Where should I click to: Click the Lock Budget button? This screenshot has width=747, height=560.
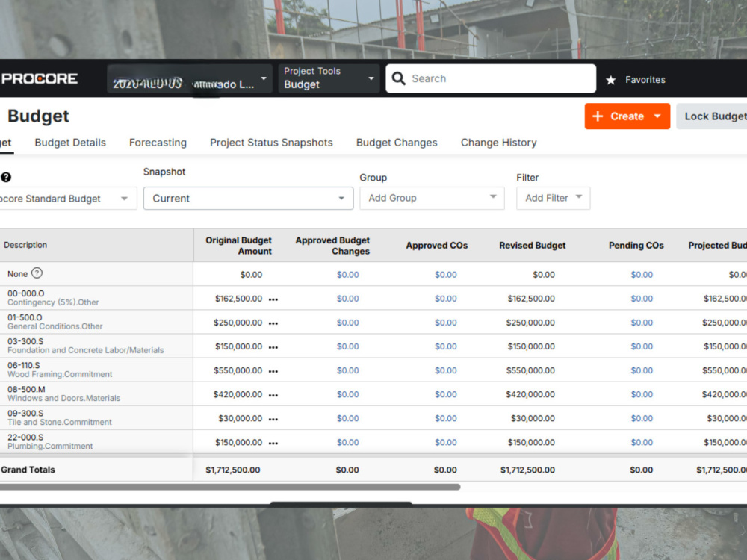[x=712, y=116]
